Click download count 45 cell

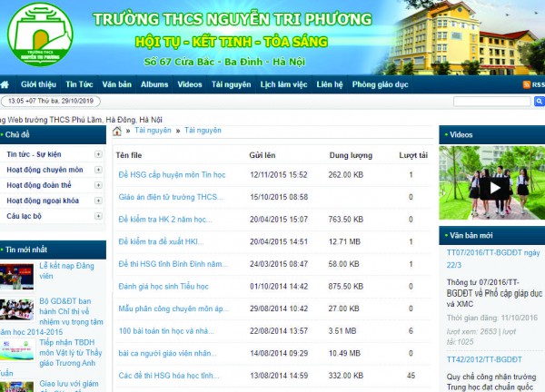pyautogui.click(x=411, y=376)
